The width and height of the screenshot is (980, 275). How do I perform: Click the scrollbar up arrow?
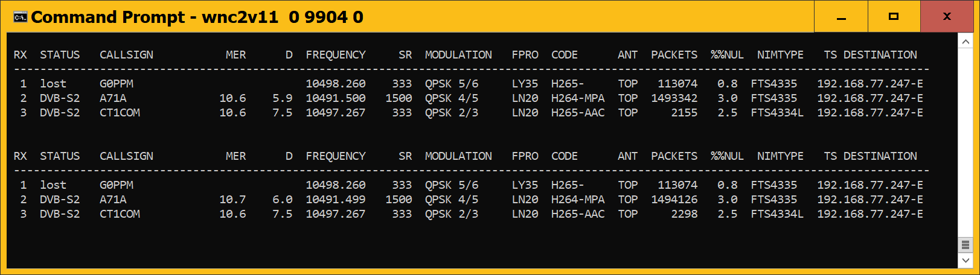point(965,42)
